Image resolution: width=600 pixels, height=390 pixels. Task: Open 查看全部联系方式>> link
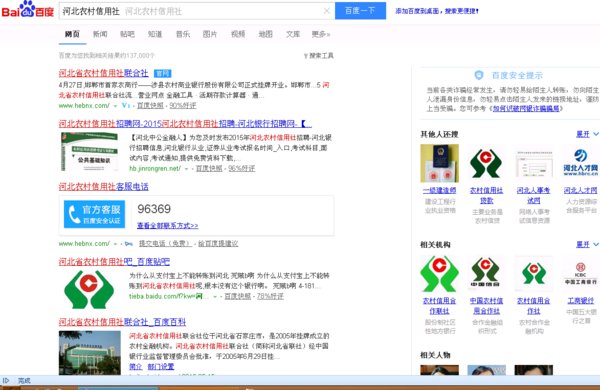pos(168,226)
